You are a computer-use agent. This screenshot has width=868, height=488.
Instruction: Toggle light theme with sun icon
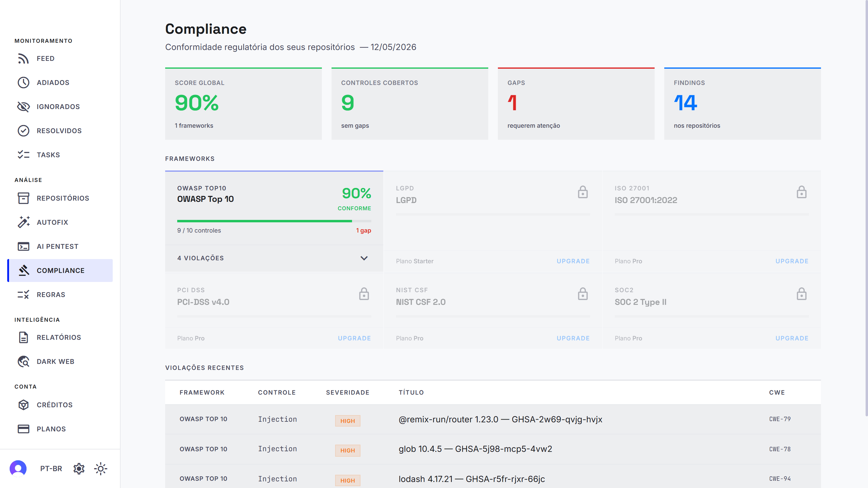point(100,468)
